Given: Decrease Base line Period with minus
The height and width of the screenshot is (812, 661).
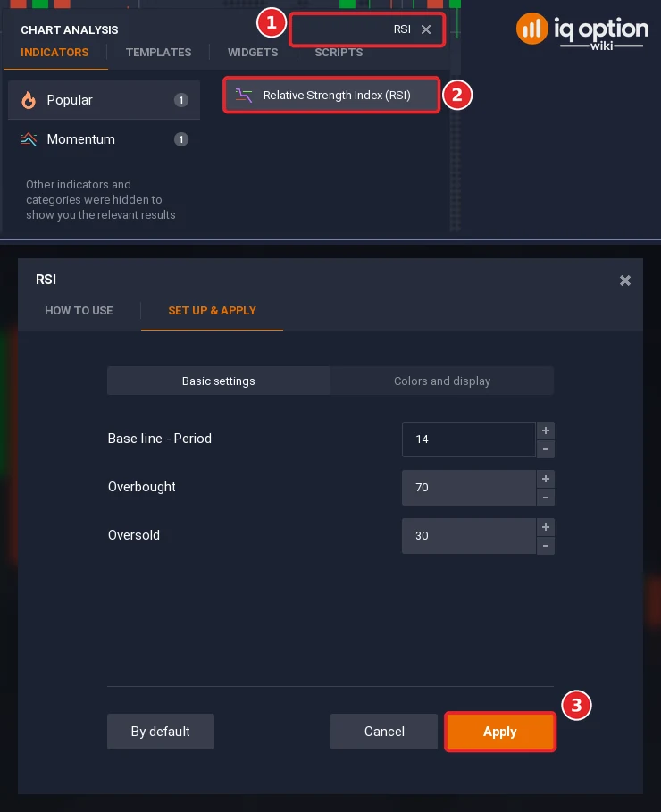Looking at the screenshot, I should coord(546,449).
